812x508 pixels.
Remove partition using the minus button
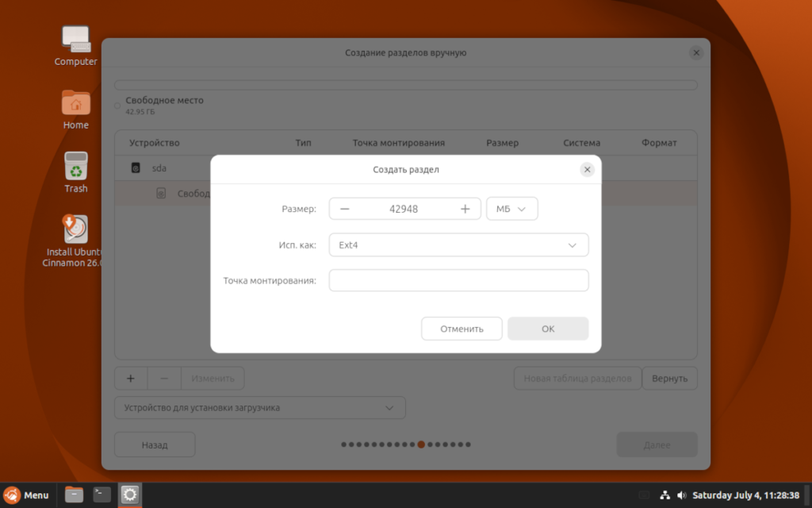[x=164, y=379]
